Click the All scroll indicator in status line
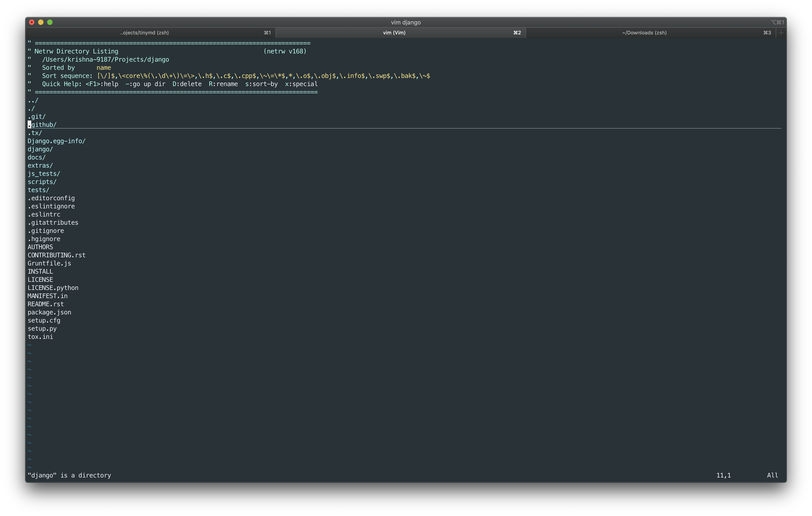812x516 pixels. [x=773, y=475]
